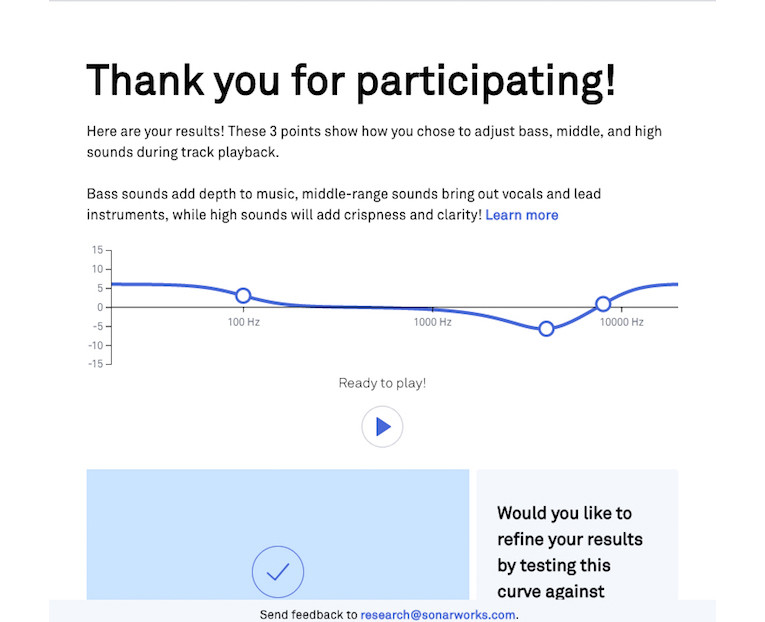
Task: Click the -15 label on the dB axis
Action: pyautogui.click(x=96, y=364)
